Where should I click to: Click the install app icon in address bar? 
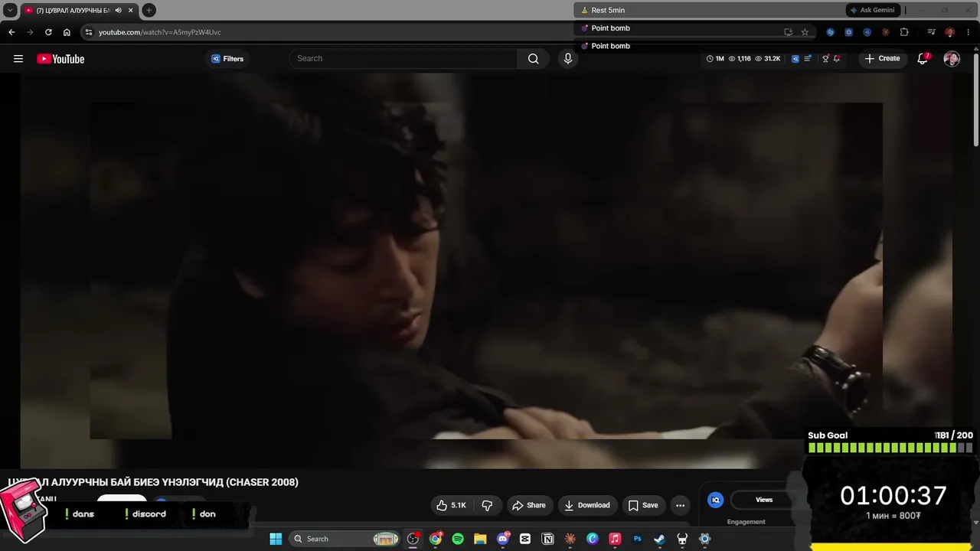(788, 32)
